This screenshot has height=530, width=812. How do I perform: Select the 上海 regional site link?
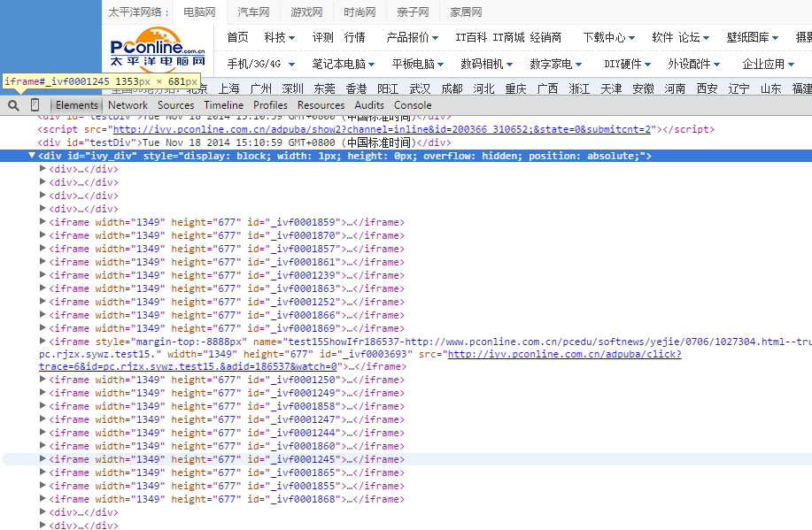(x=228, y=89)
